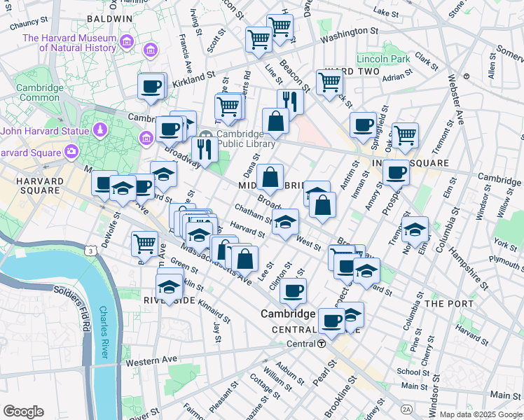Open the Google logo link
This screenshot has width=524, height=420.
click(23, 412)
